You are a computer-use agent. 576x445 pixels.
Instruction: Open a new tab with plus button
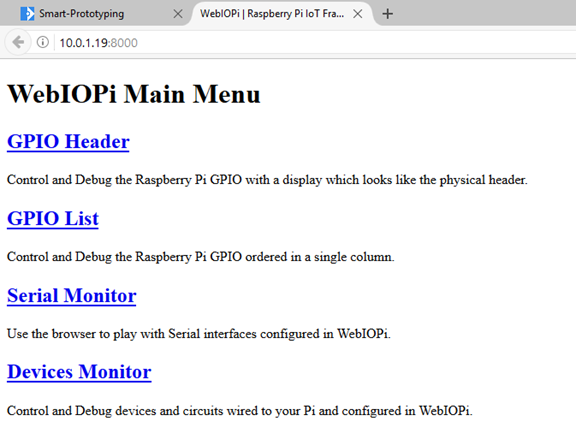click(388, 14)
